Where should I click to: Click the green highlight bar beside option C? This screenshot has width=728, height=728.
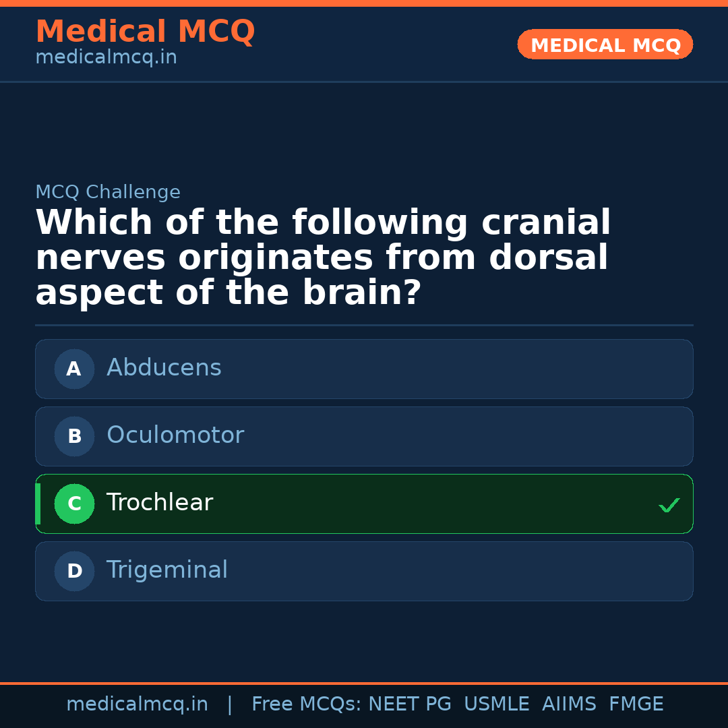[x=37, y=504]
